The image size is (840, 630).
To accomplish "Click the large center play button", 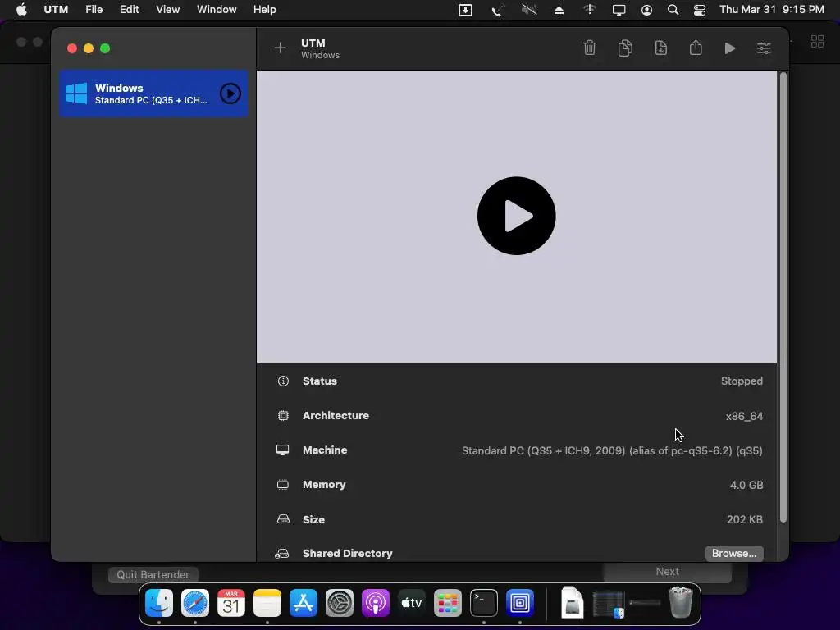I will 517,216.
